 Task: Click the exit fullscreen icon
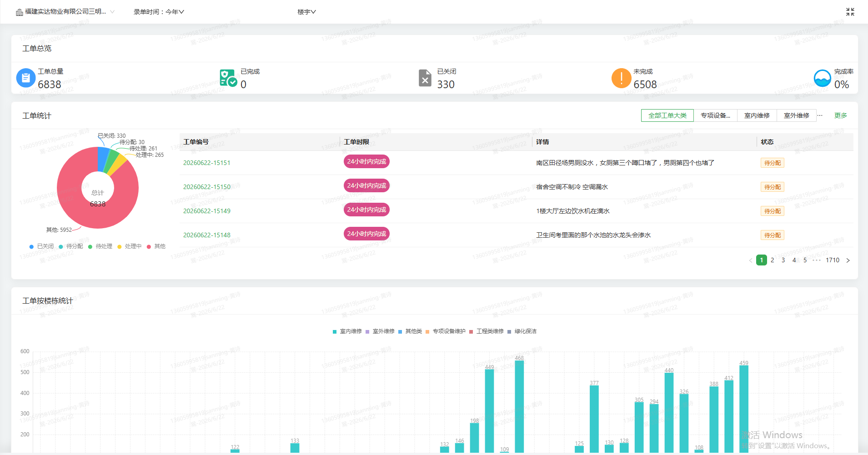850,12
